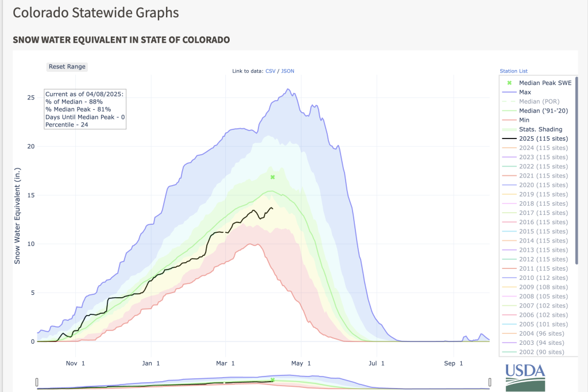Open the JSON data link
This screenshot has height=392, width=588.
288,71
